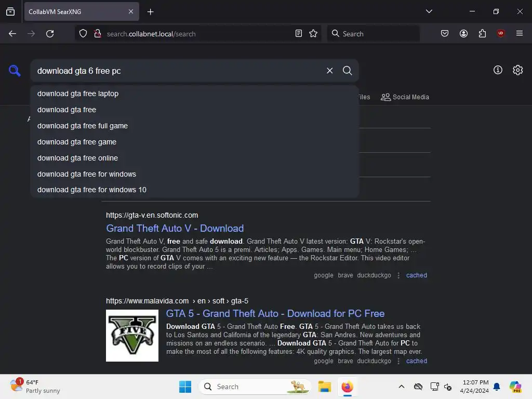Open Firefox recent browsing view icon
Viewport: 532px width, 399px height.
[10, 11]
